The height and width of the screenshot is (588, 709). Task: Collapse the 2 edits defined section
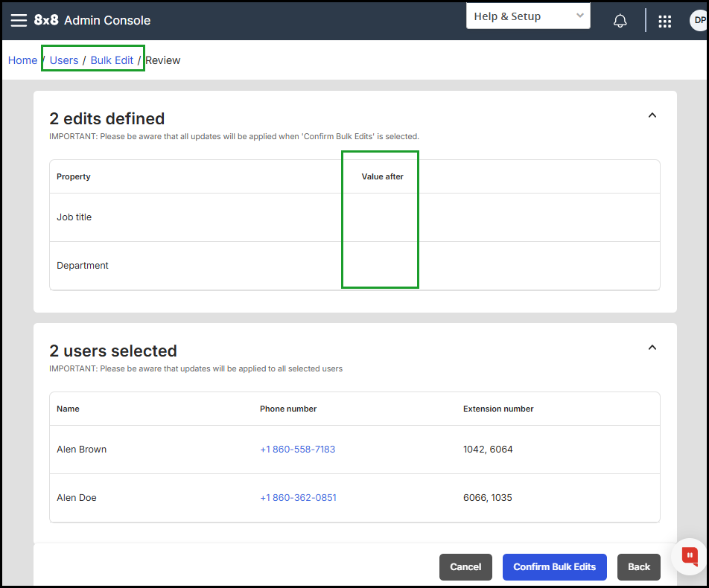pyautogui.click(x=652, y=115)
